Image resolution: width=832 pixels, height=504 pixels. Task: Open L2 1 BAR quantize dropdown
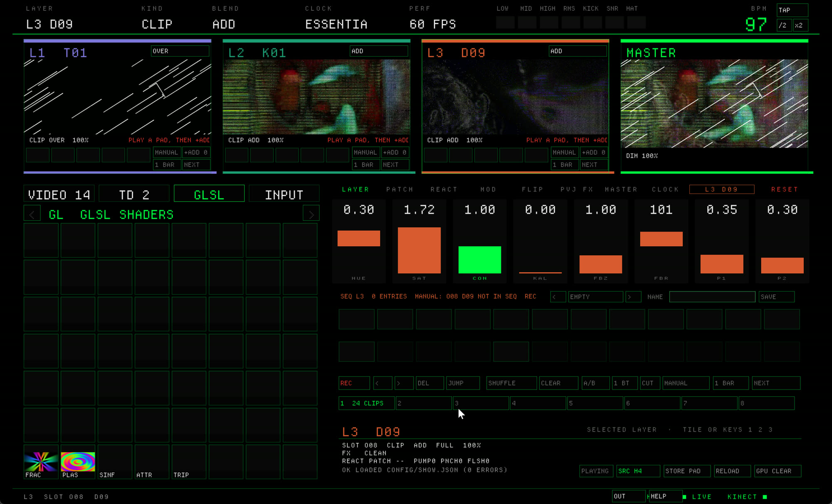pyautogui.click(x=366, y=165)
